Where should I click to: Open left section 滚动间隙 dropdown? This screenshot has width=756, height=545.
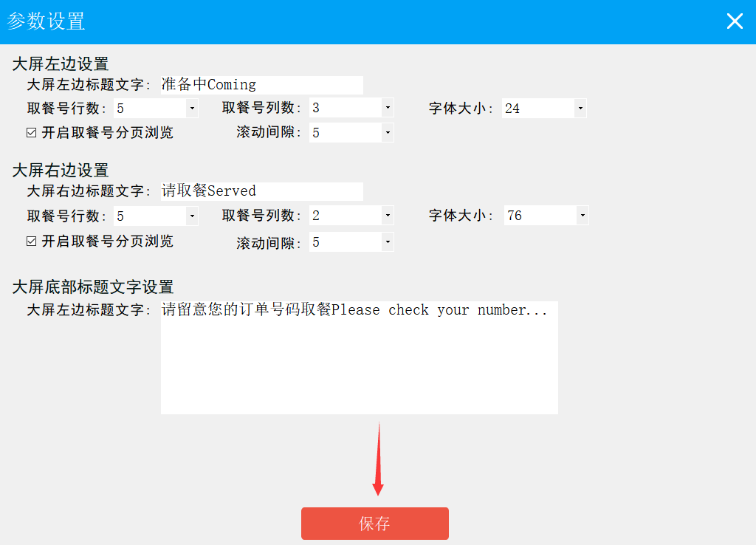pos(388,133)
